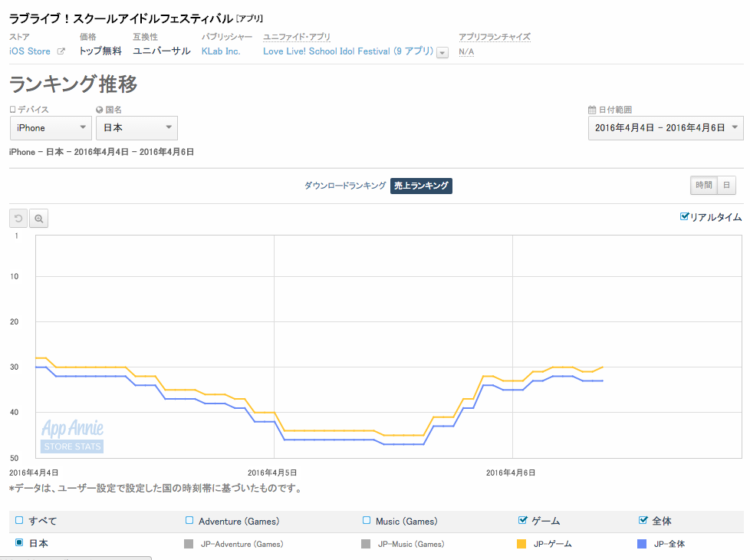The width and height of the screenshot is (750, 560).
Task: Enable the すべて category checkbox
Action: (x=20, y=521)
